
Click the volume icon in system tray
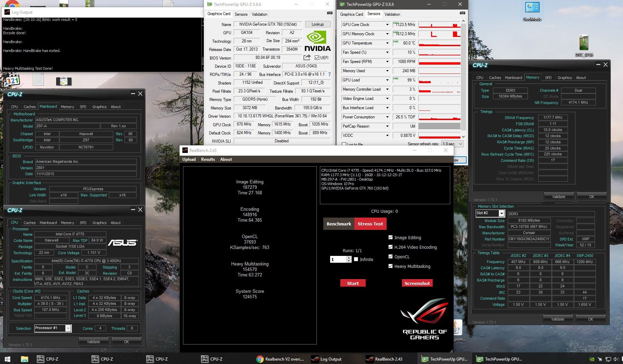(x=616, y=359)
